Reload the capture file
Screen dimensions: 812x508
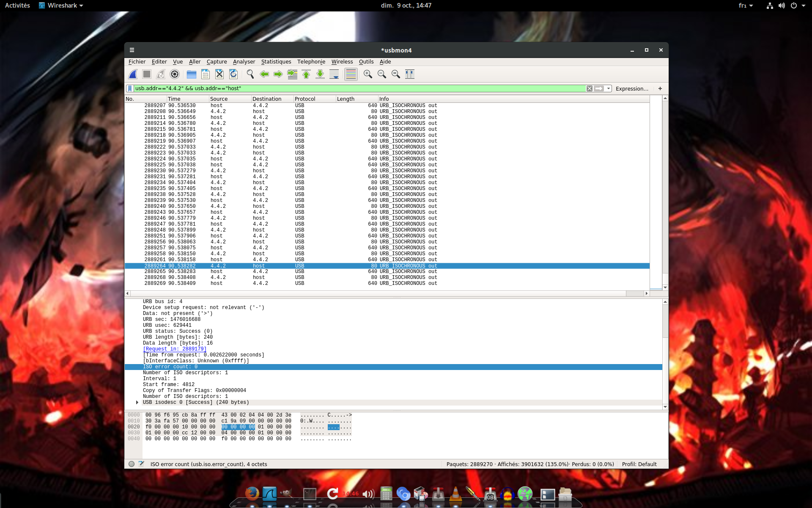[x=233, y=75]
